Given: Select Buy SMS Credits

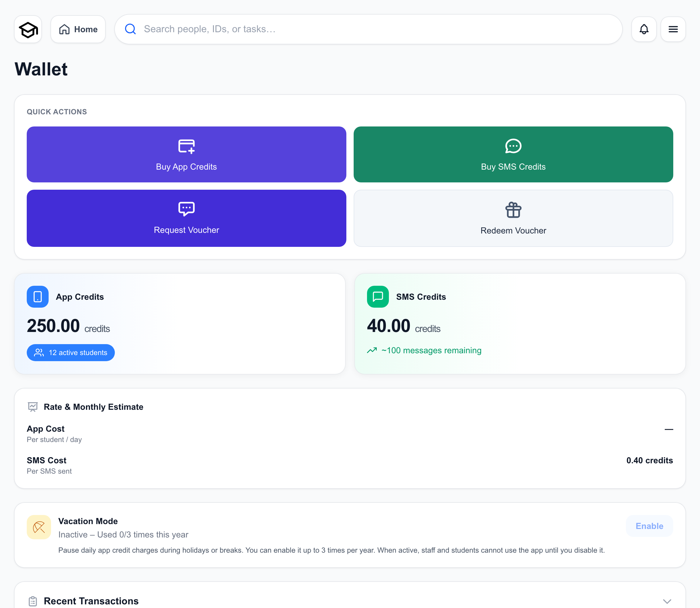Looking at the screenshot, I should pyautogui.click(x=513, y=154).
